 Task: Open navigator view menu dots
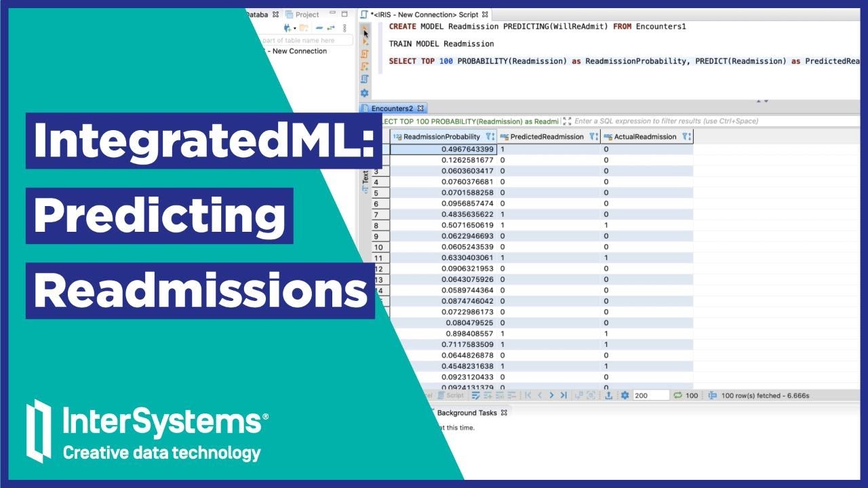tap(344, 28)
